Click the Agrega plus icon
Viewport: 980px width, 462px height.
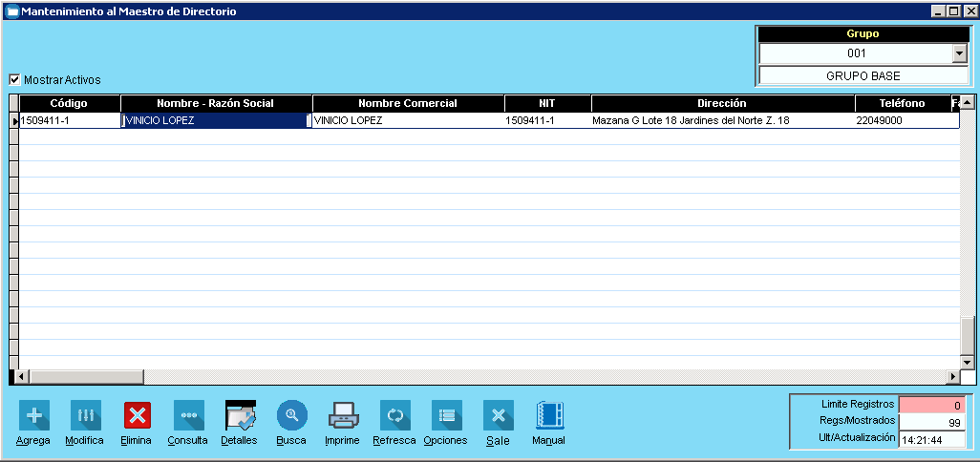point(33,415)
